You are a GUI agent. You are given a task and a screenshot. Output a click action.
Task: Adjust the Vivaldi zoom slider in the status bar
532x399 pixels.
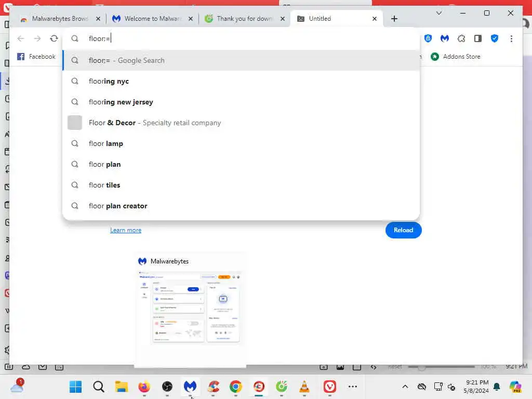[x=441, y=367]
